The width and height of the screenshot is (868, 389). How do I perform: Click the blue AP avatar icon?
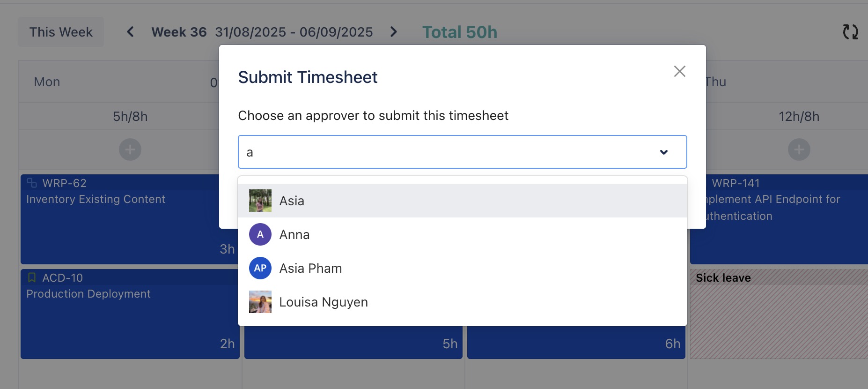coord(260,268)
